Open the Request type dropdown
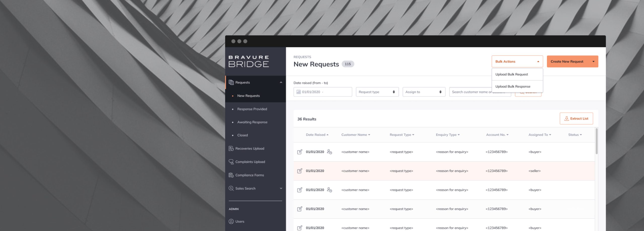The image size is (644, 231). click(x=377, y=92)
